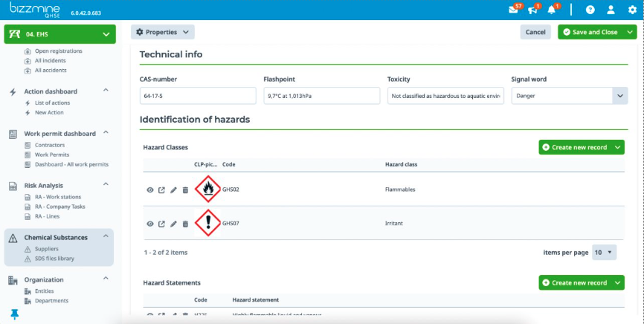
Task: Click the pin icon in sidebar bottom
Action: point(14,314)
